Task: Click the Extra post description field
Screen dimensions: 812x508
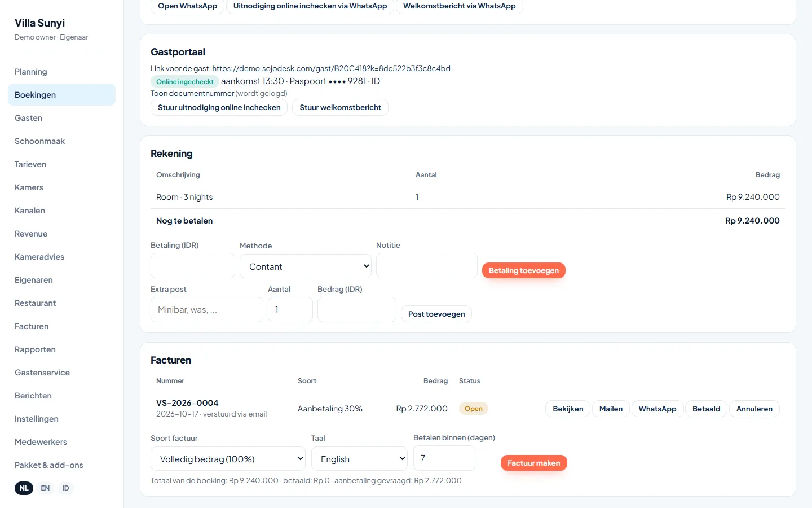Action: coord(207,310)
